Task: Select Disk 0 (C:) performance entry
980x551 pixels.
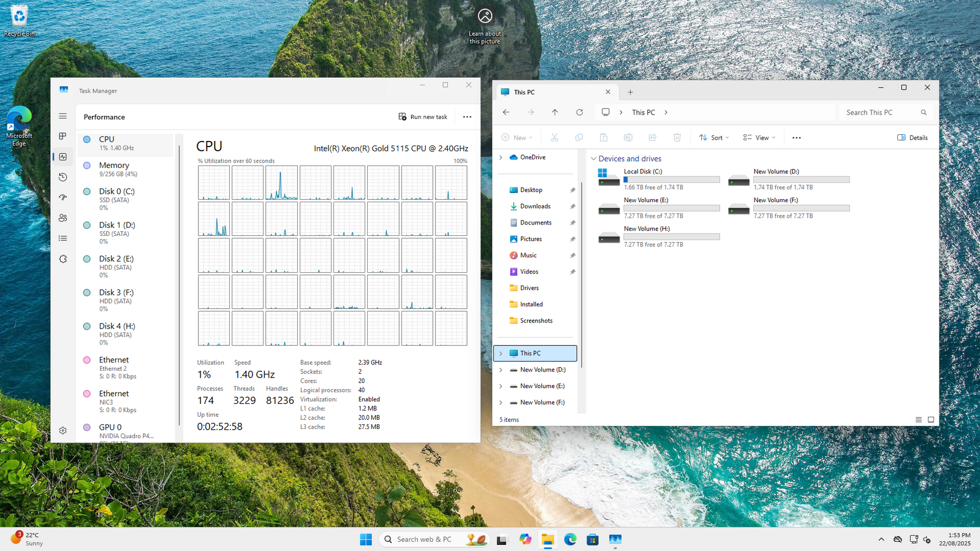Action: click(126, 199)
